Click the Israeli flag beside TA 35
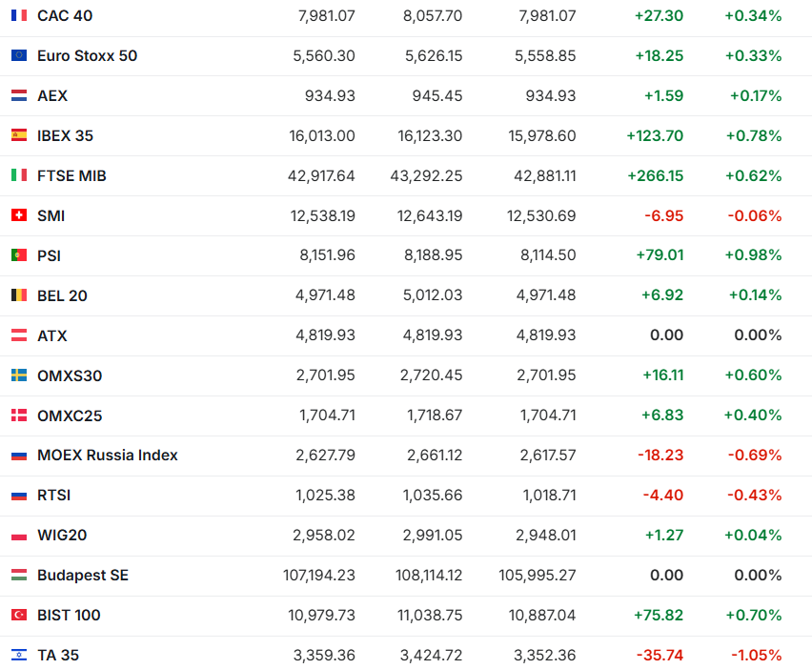This screenshot has height=669, width=812. click(19, 655)
